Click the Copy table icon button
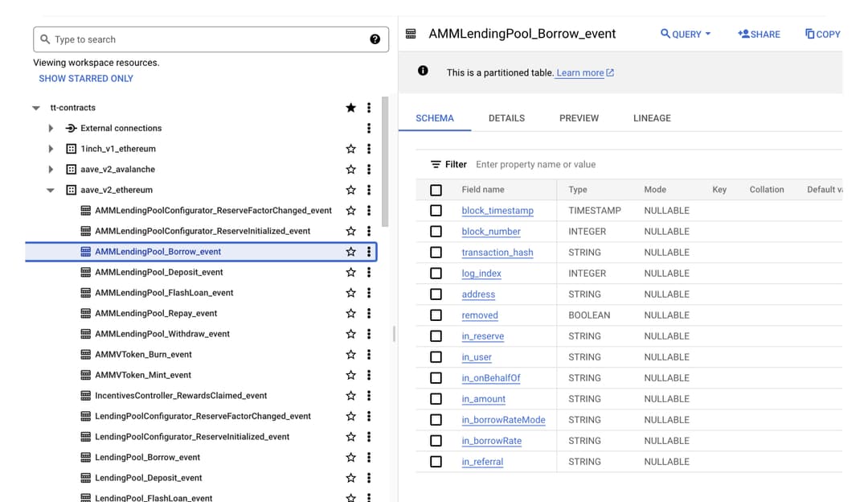868x502 pixels. click(822, 34)
